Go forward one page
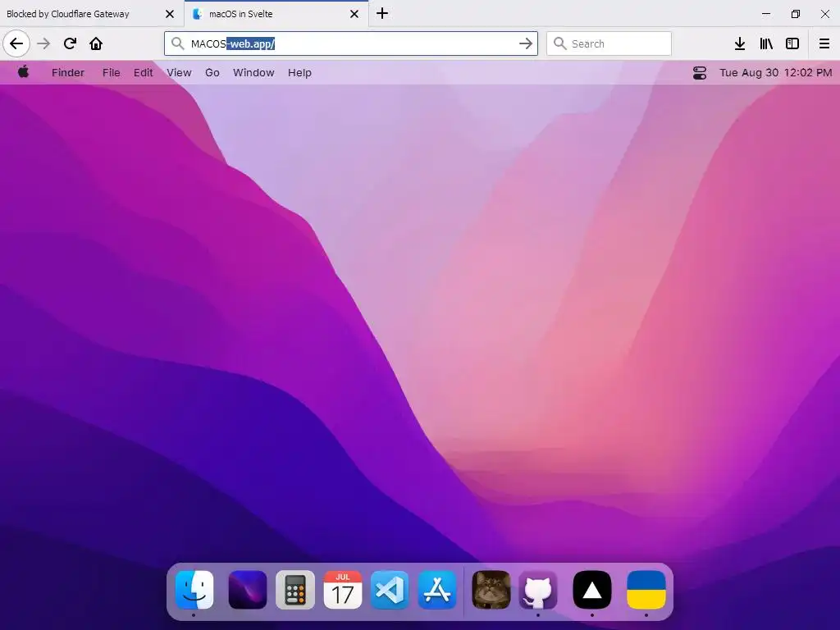The image size is (840, 630). pyautogui.click(x=43, y=43)
